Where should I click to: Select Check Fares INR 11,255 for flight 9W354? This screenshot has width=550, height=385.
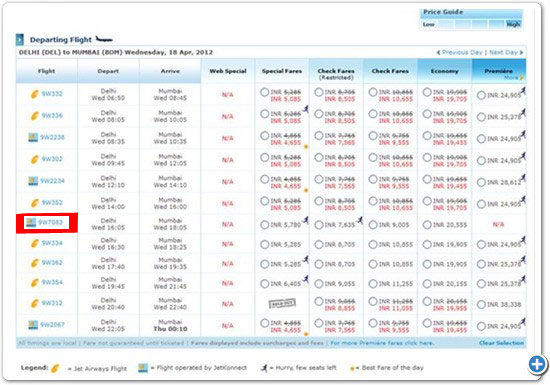pos(373,284)
